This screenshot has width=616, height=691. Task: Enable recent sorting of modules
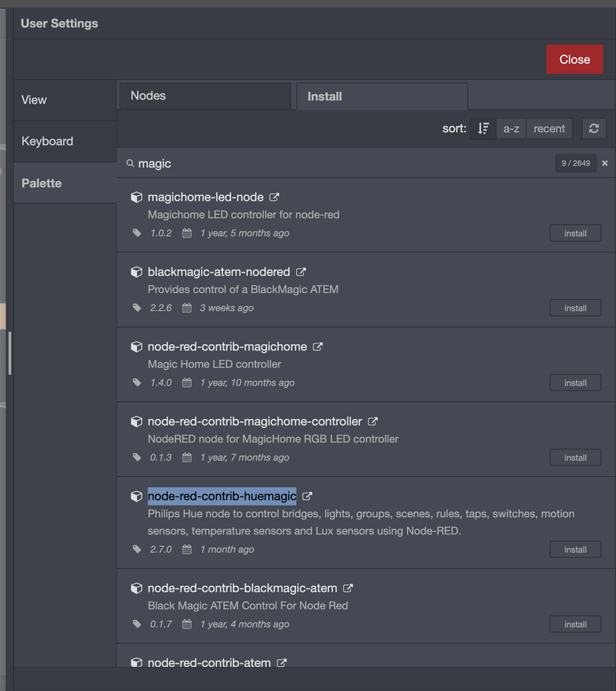click(549, 128)
